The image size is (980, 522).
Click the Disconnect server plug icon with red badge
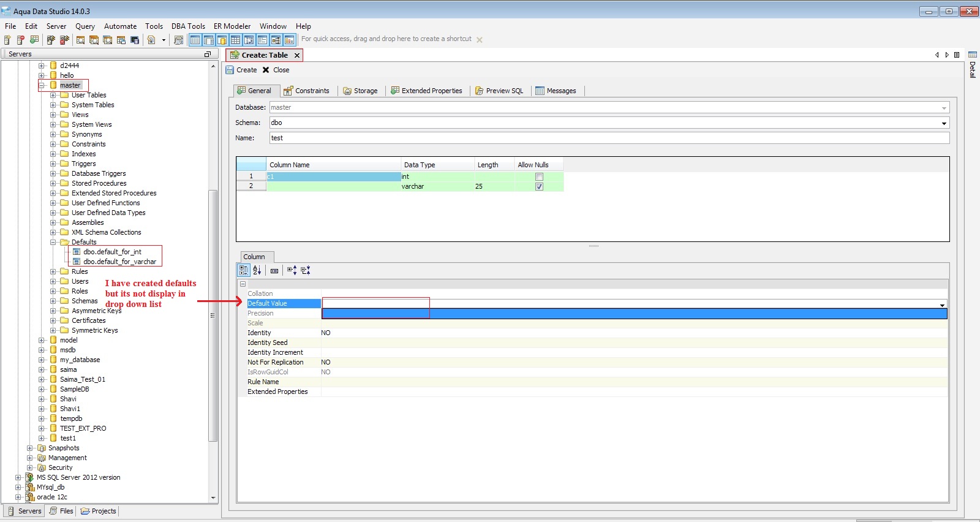click(x=64, y=40)
